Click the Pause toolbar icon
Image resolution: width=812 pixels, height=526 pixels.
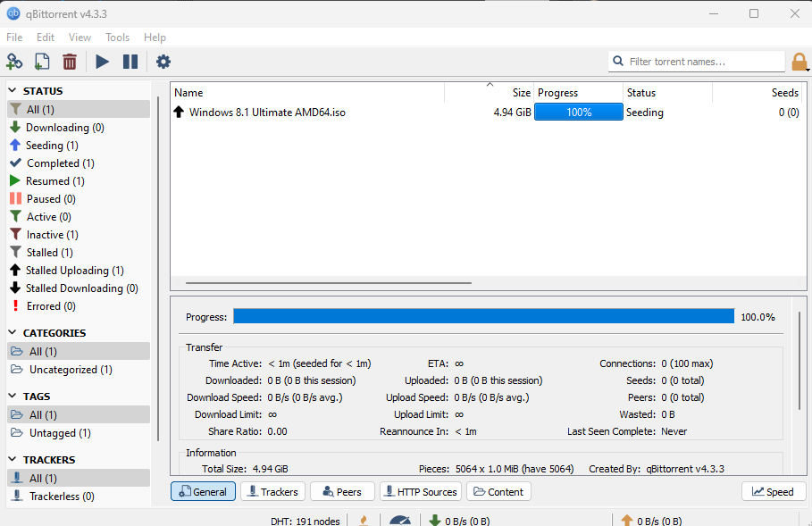(x=130, y=62)
